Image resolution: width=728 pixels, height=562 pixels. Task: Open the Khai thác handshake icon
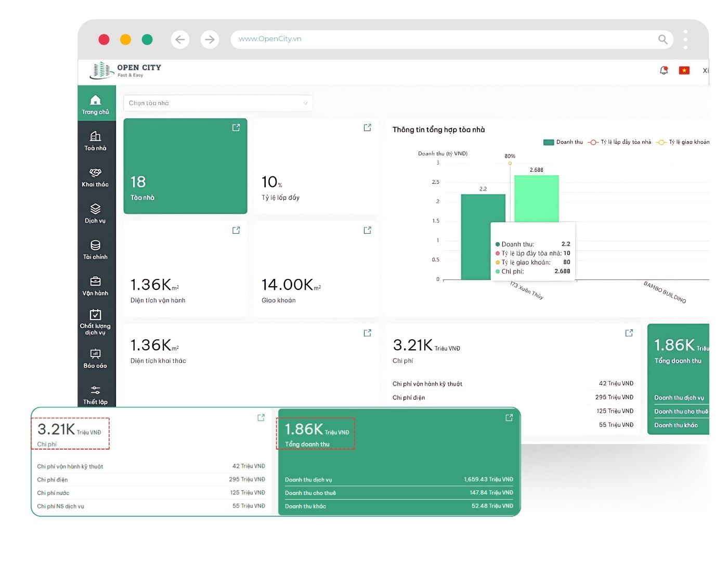click(96, 172)
